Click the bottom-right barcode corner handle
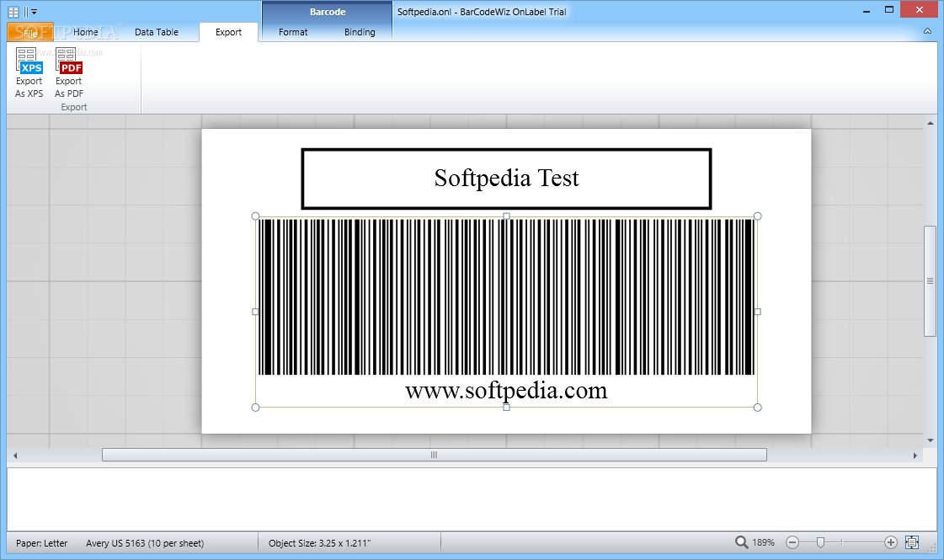This screenshot has width=944, height=560. [x=757, y=408]
